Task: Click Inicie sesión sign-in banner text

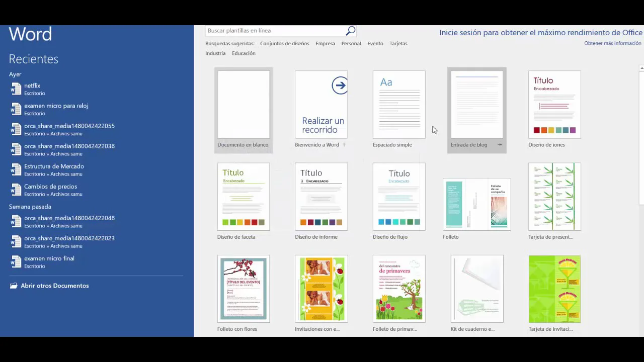Action: click(x=540, y=33)
